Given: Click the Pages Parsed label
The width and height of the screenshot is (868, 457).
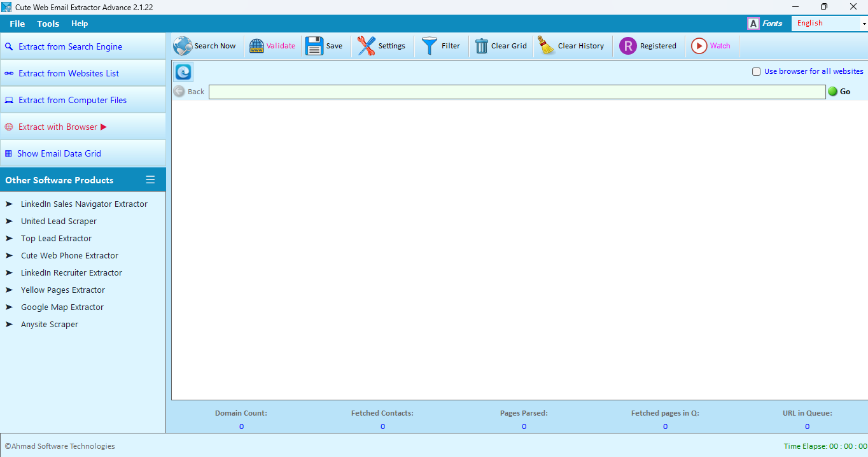Looking at the screenshot, I should click(x=524, y=413).
